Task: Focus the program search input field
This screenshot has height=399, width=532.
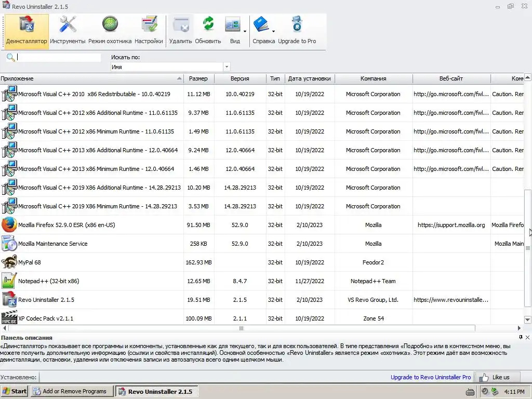Action: (x=59, y=57)
